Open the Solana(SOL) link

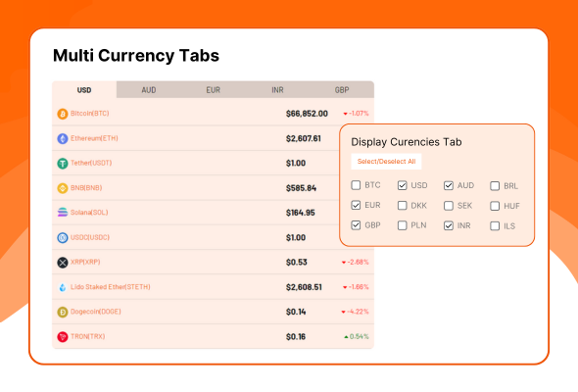[89, 213]
